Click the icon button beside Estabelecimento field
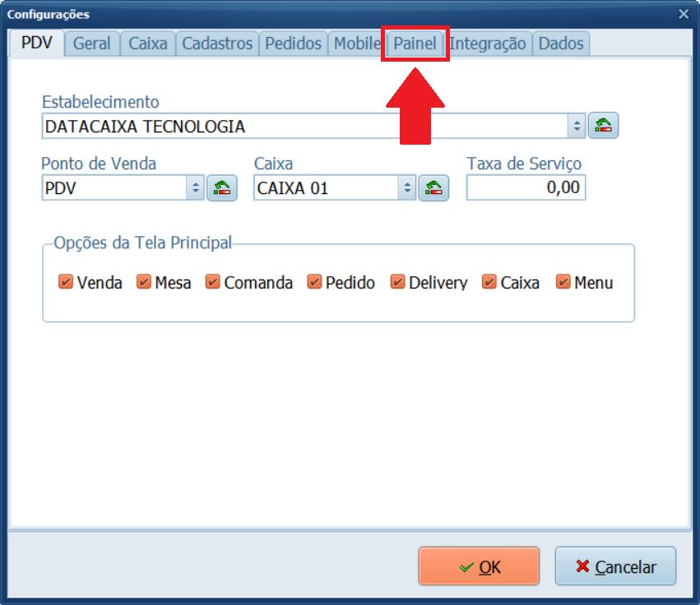The image size is (700, 605). [604, 126]
